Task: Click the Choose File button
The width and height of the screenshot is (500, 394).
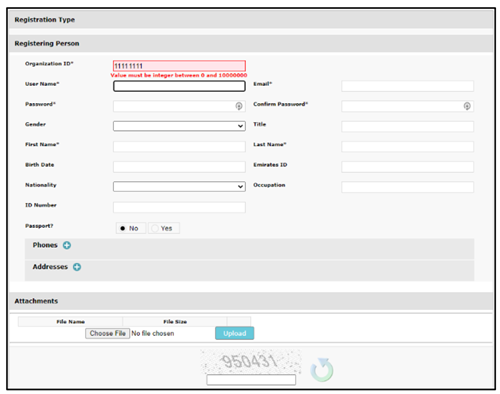Action: [x=107, y=333]
